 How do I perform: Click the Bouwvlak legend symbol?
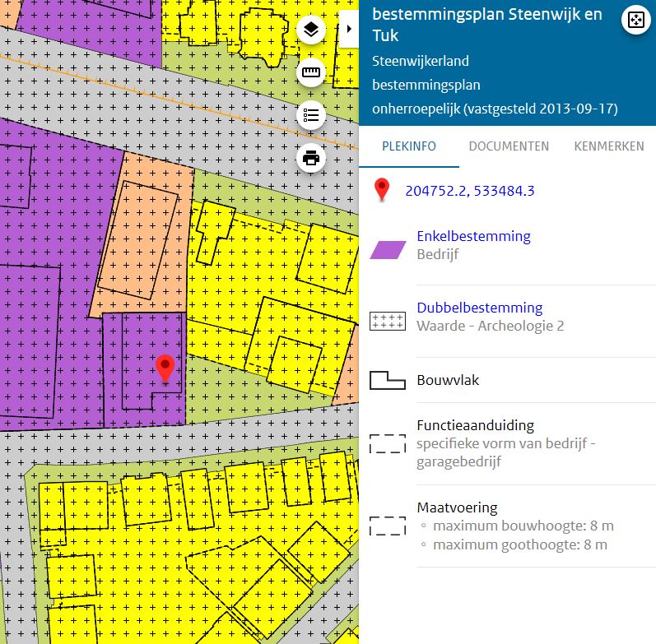tap(388, 380)
